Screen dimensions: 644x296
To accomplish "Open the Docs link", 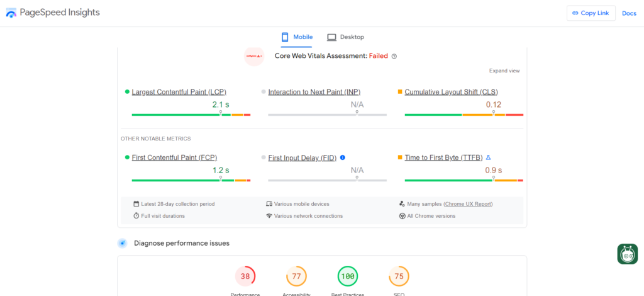I will click(629, 13).
